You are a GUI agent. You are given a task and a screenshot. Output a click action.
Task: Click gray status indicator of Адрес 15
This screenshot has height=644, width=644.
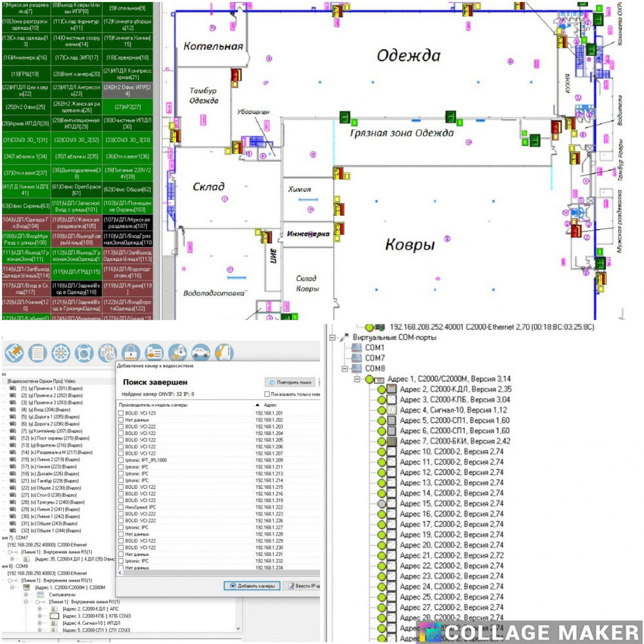coord(380,503)
